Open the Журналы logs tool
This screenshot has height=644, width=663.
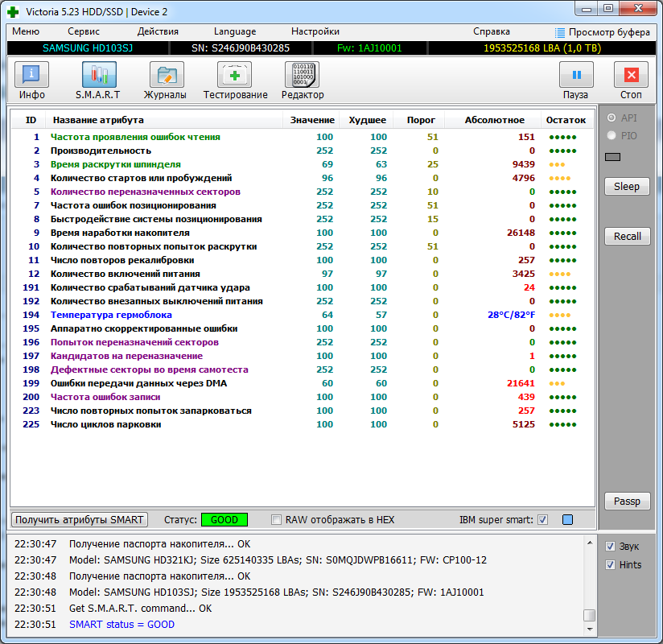[167, 75]
